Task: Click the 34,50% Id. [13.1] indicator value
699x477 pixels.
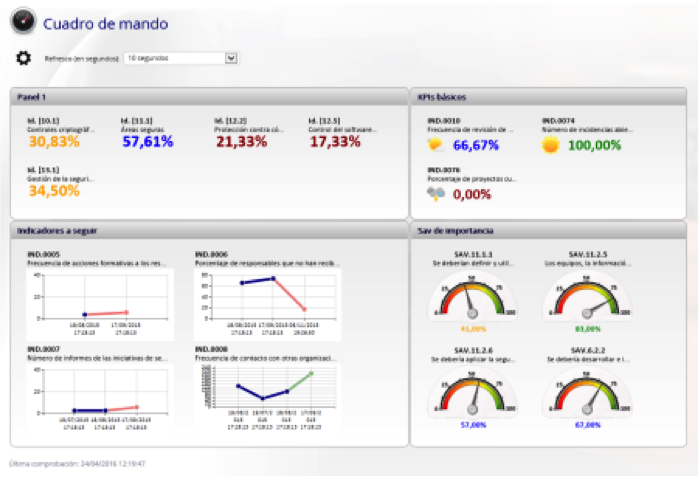Action: click(x=54, y=191)
